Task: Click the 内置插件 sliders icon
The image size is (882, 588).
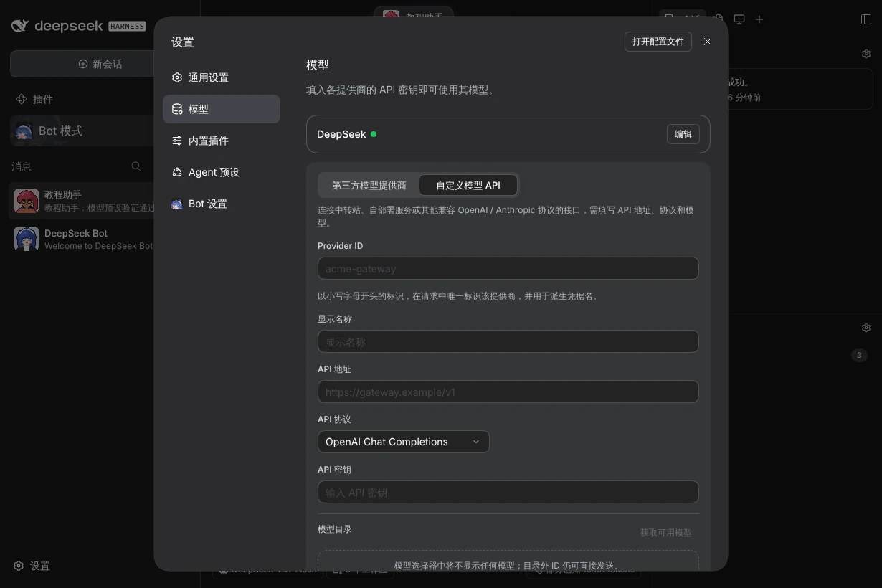Action: 177,141
